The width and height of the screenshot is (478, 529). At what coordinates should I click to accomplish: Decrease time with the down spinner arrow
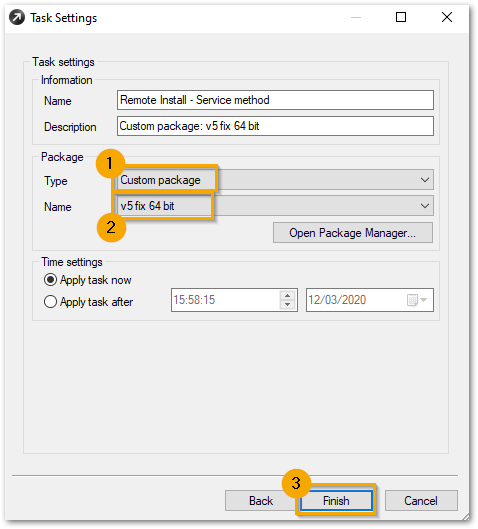click(x=287, y=304)
